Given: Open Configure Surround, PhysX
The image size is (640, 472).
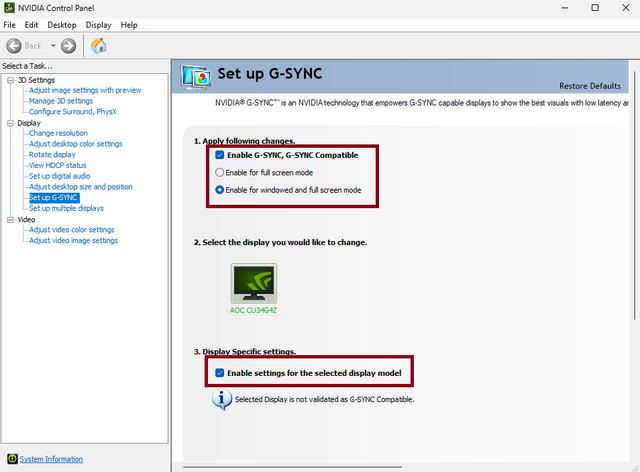Looking at the screenshot, I should pyautogui.click(x=73, y=111).
